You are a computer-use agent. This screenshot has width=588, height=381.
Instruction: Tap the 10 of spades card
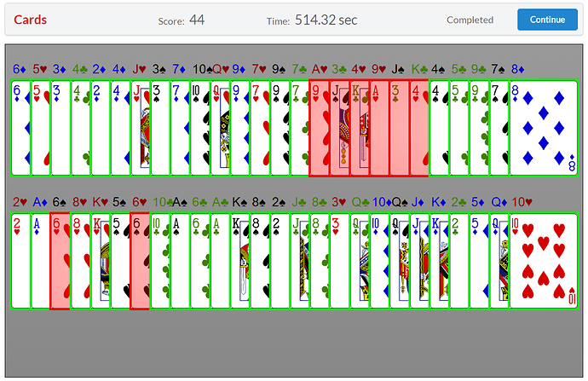[200, 128]
